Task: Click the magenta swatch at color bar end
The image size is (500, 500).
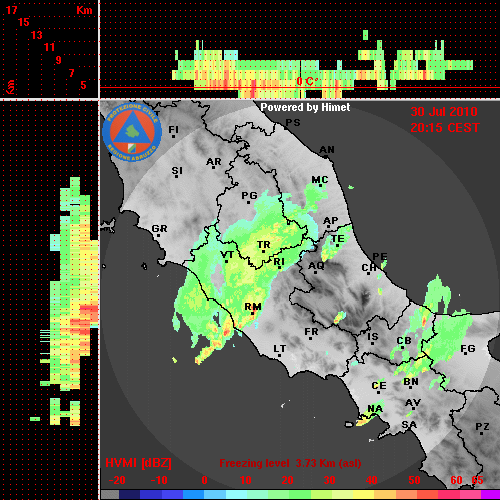Action: coord(490,495)
